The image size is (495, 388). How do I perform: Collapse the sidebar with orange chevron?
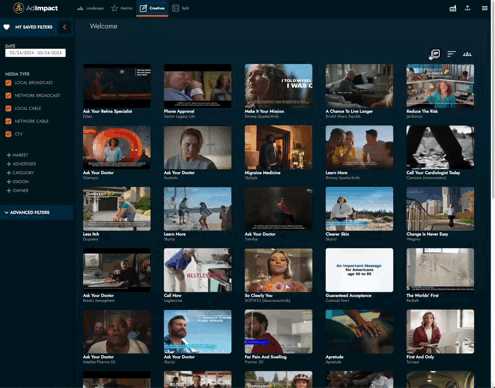click(65, 27)
